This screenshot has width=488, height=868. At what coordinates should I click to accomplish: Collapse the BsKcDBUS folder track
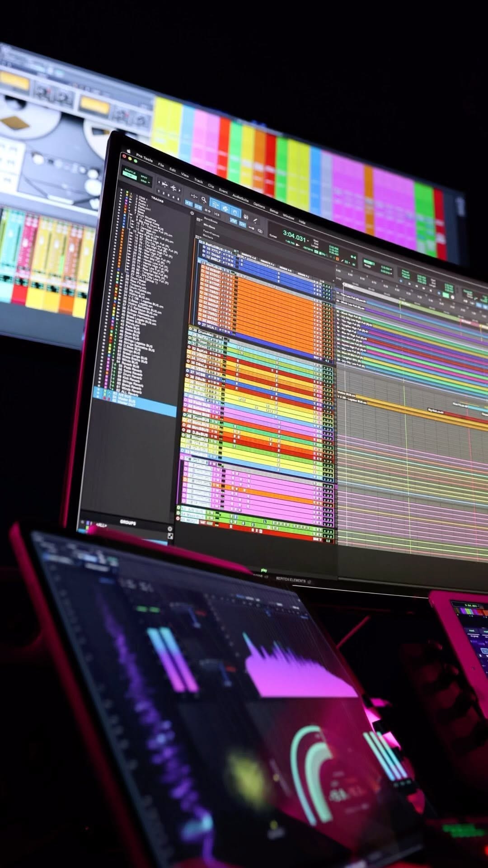[200, 242]
